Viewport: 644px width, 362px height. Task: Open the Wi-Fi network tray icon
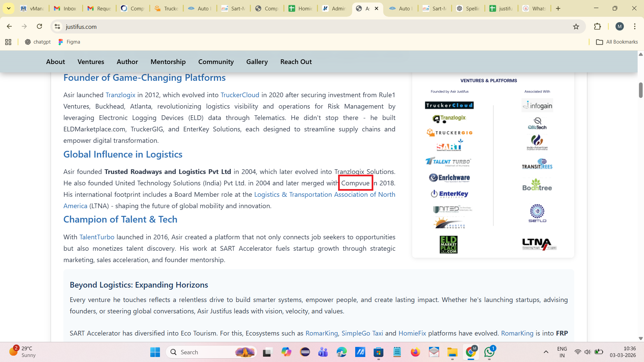coord(578,352)
